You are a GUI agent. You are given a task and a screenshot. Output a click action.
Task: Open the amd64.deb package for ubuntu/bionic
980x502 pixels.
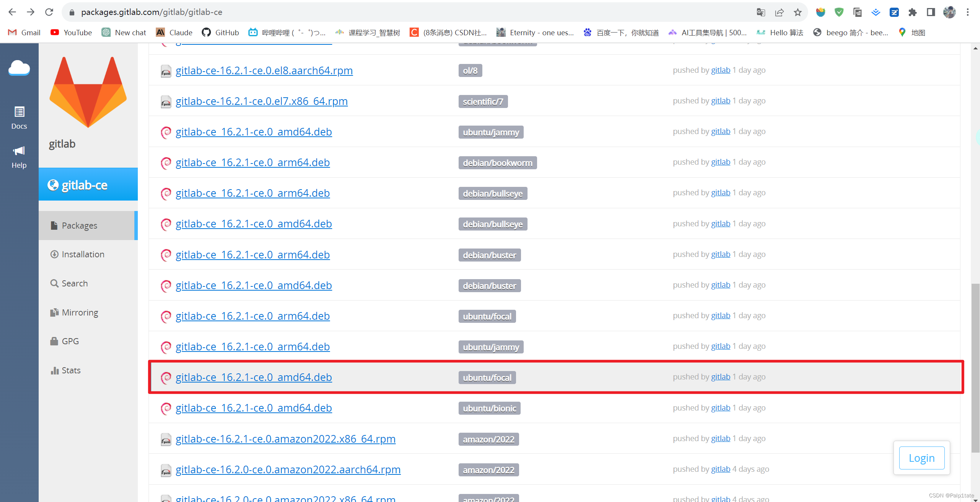pyautogui.click(x=254, y=408)
